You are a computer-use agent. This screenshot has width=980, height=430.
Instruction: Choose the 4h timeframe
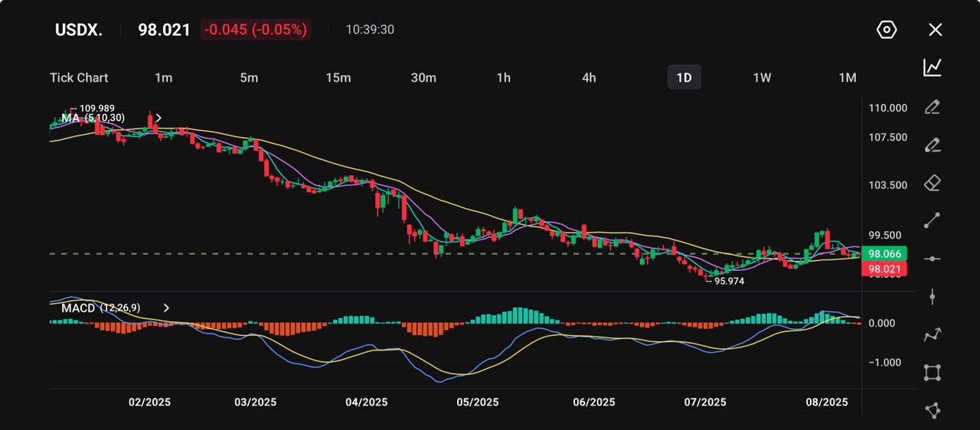click(589, 77)
